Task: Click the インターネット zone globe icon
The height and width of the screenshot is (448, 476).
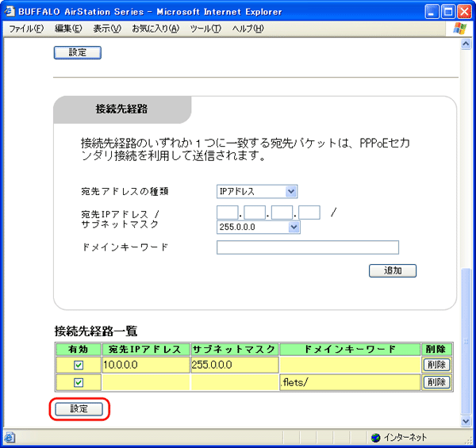Action: pyautogui.click(x=375, y=438)
